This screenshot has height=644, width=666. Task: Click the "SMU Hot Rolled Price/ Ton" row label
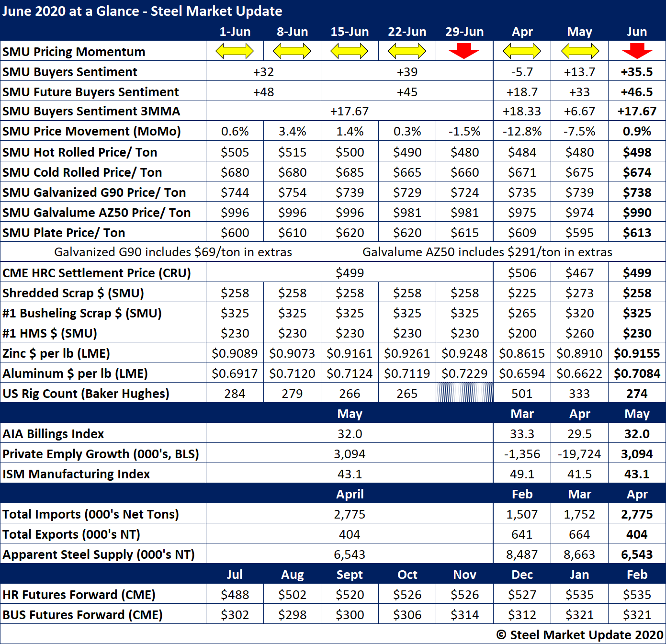[80, 152]
